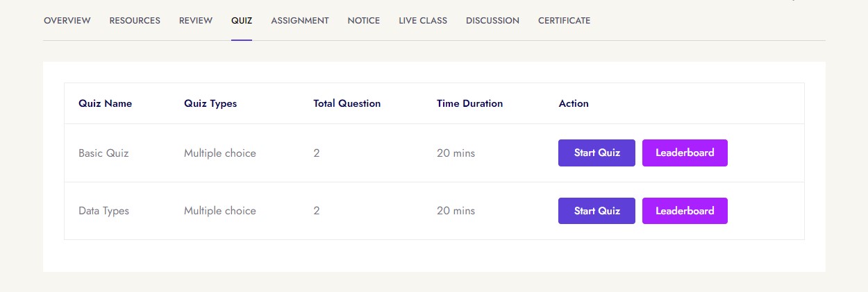Select the Quiz tab
868x292 pixels.
tap(242, 21)
